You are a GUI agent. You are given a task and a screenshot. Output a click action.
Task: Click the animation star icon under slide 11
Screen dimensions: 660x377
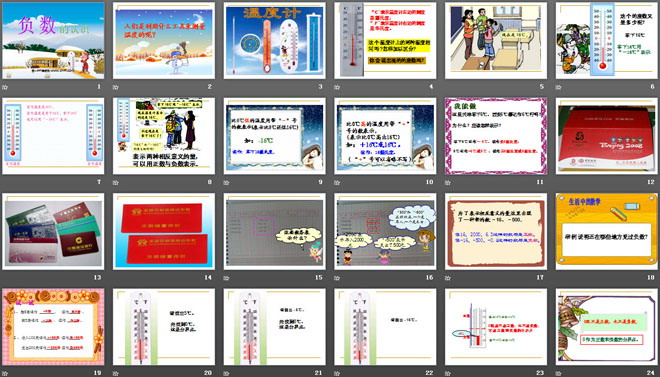[448, 183]
